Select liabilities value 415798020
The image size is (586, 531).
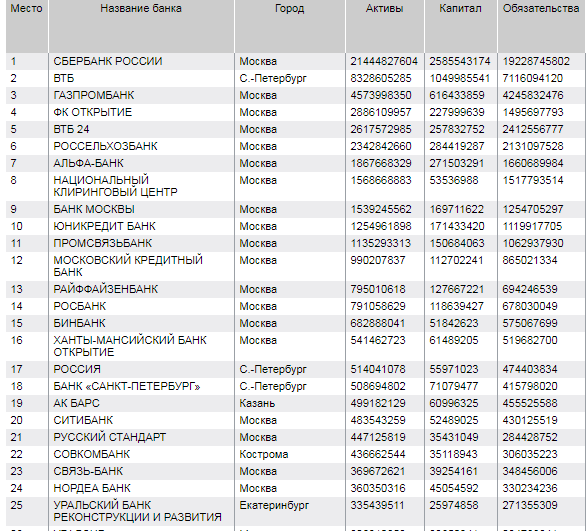pyautogui.click(x=530, y=386)
